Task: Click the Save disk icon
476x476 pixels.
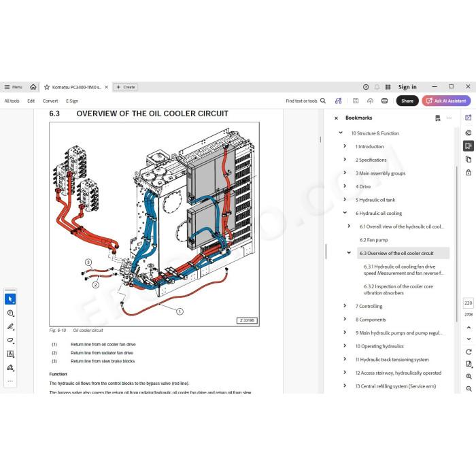Action: click(x=356, y=101)
